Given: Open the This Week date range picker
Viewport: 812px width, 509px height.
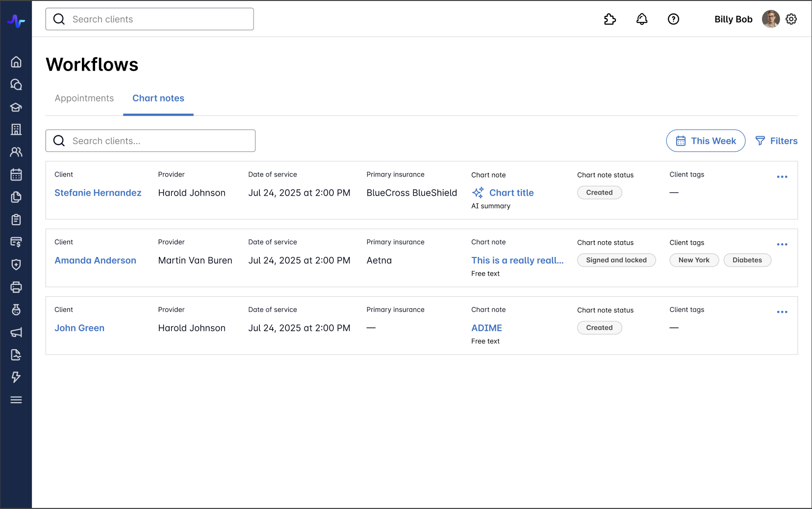Looking at the screenshot, I should tap(706, 141).
